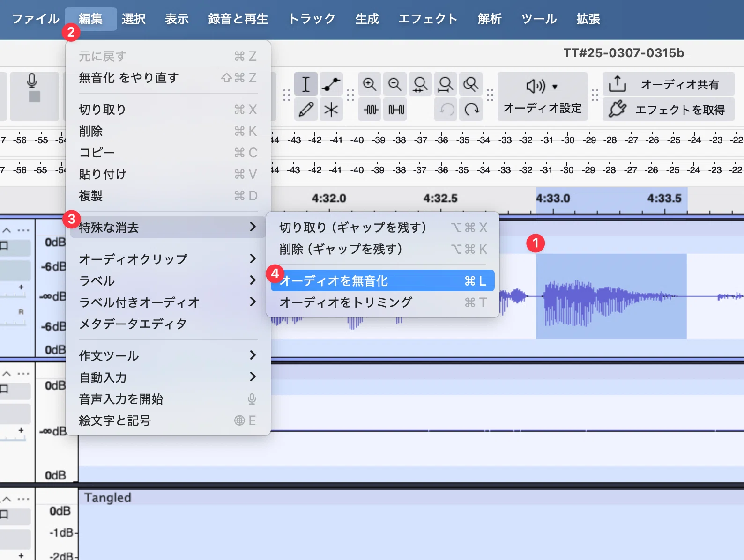744x560 pixels.
Task: Click the undo arrow icon
Action: (x=446, y=110)
